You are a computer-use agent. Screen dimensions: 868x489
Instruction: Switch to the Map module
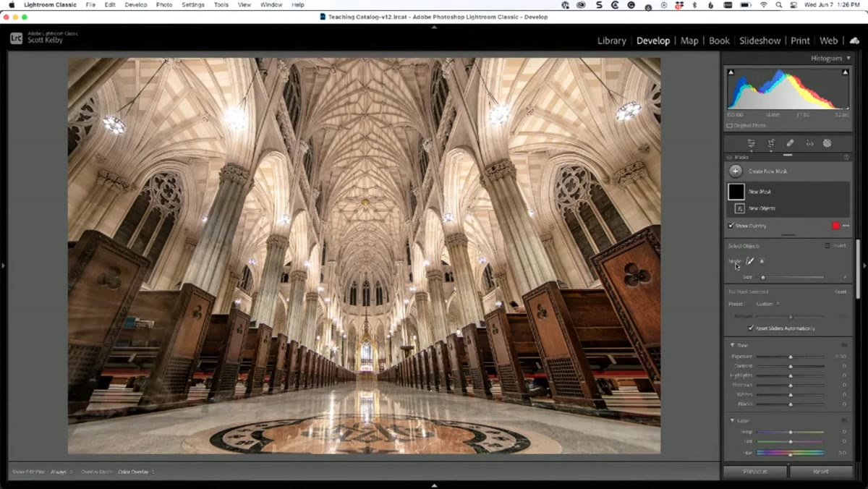pos(689,41)
